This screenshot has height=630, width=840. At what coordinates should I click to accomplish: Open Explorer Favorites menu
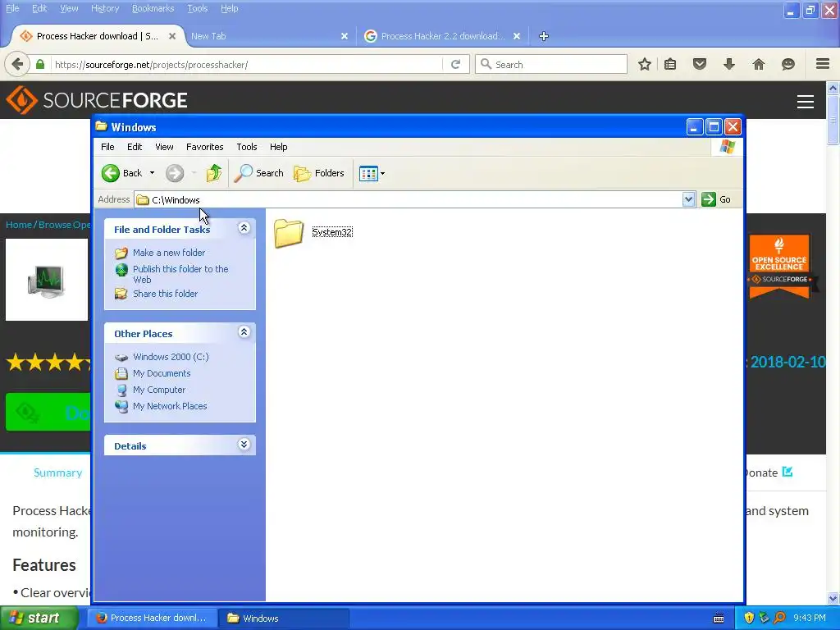tap(204, 147)
